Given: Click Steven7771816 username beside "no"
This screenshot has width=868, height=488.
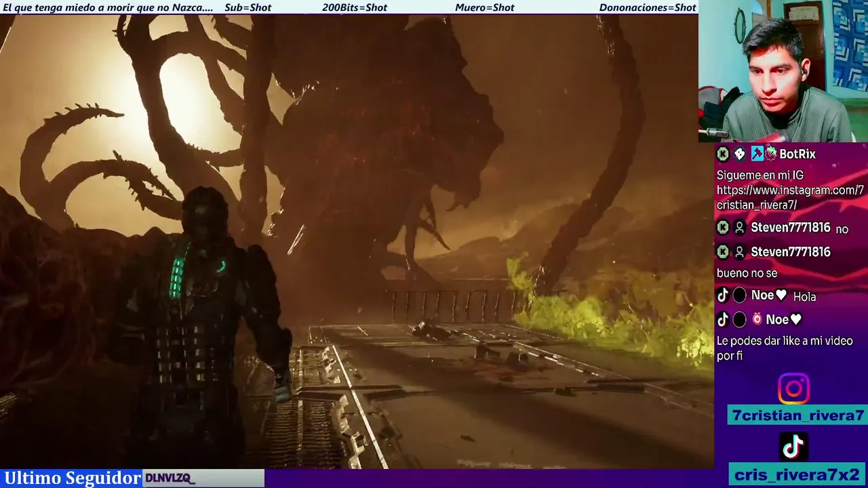Looking at the screenshot, I should point(791,228).
